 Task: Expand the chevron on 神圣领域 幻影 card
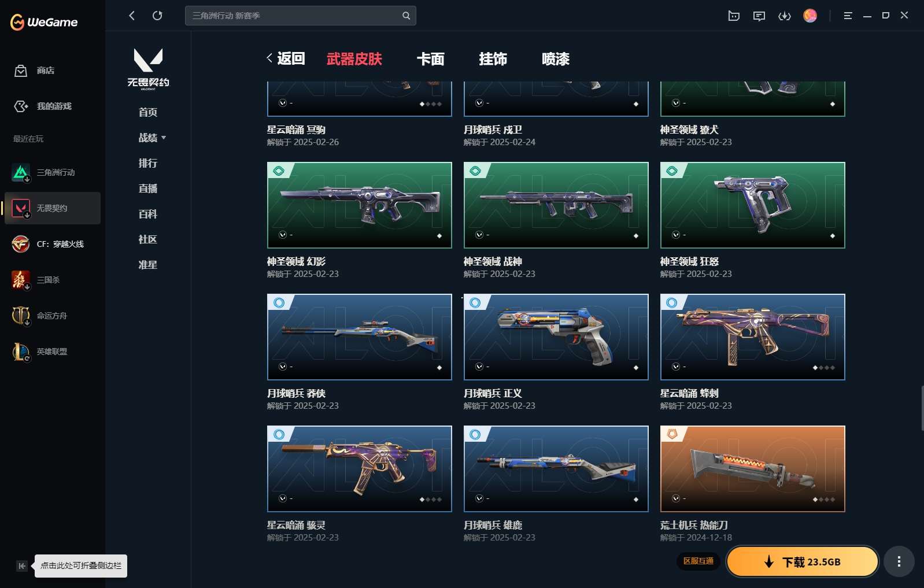pos(283,235)
